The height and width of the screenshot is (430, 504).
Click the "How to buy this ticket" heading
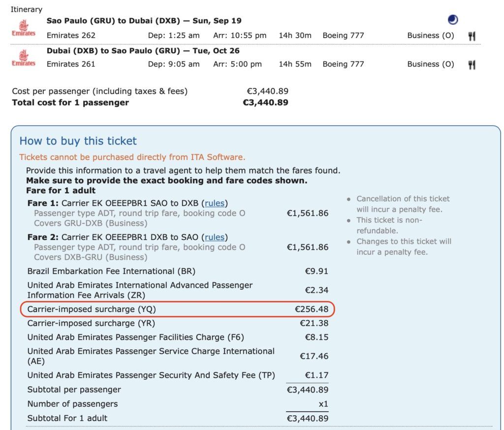(x=78, y=141)
